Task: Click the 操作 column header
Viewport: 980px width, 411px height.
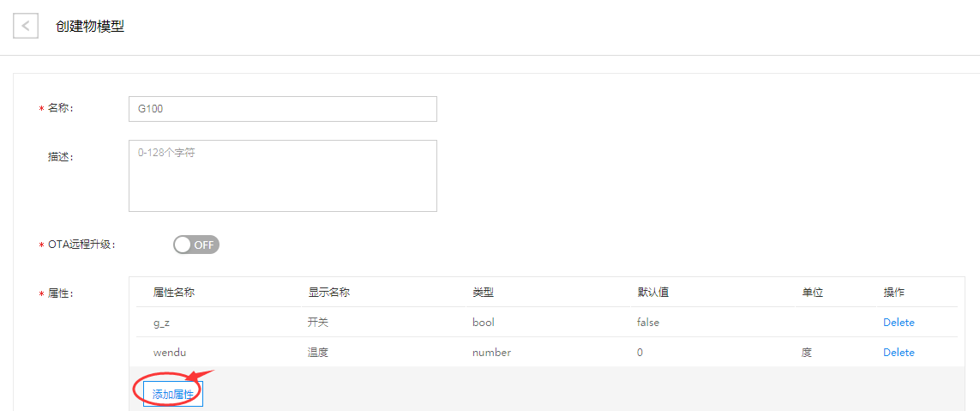Action: click(x=894, y=292)
